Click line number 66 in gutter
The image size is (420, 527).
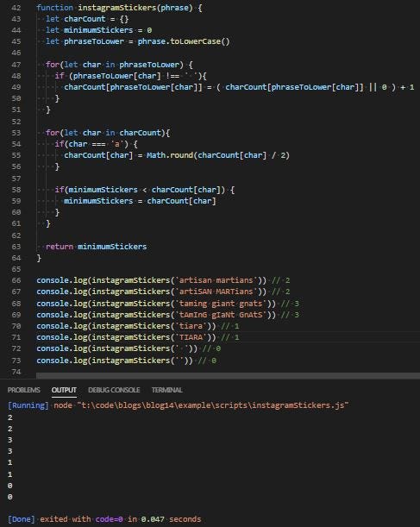[x=16, y=280]
